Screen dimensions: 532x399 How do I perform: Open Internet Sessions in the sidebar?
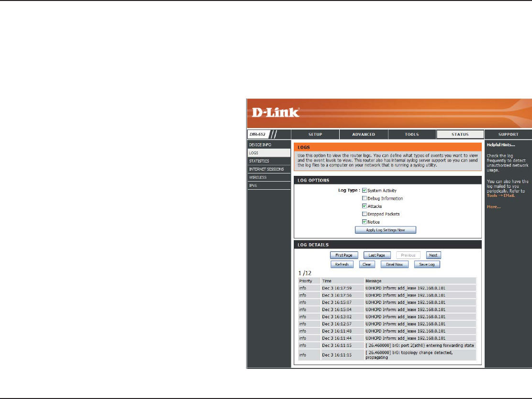(269, 169)
